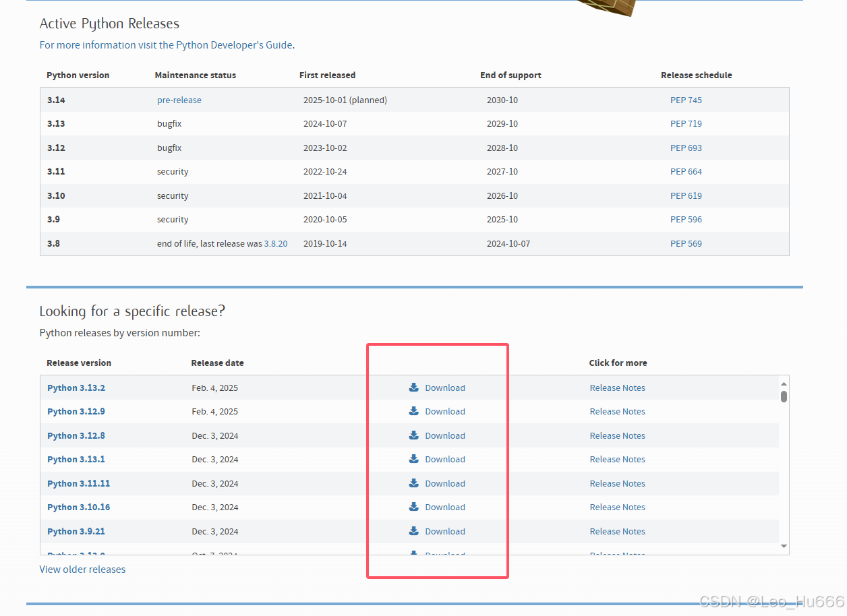This screenshot has width=847, height=616.
Task: Open the Python 3.13.1 release page
Action: pyautogui.click(x=76, y=459)
